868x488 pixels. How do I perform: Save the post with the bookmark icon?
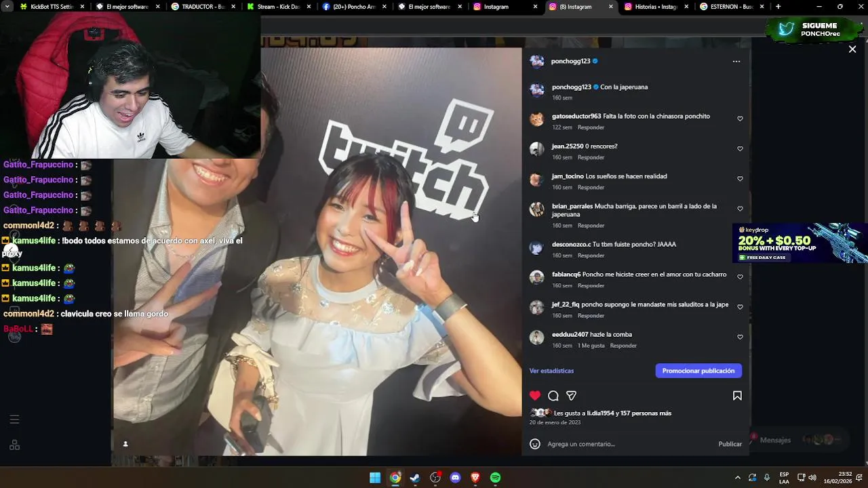[737, 396]
